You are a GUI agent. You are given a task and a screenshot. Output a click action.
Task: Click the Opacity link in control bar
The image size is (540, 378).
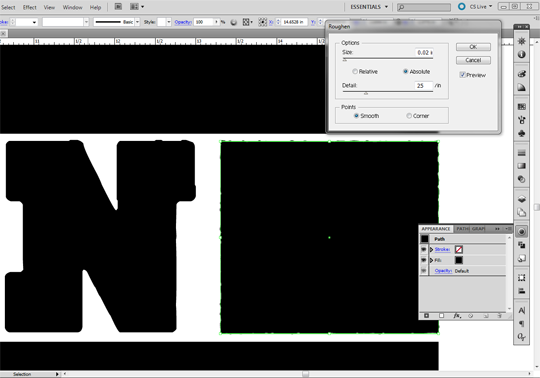coord(183,22)
